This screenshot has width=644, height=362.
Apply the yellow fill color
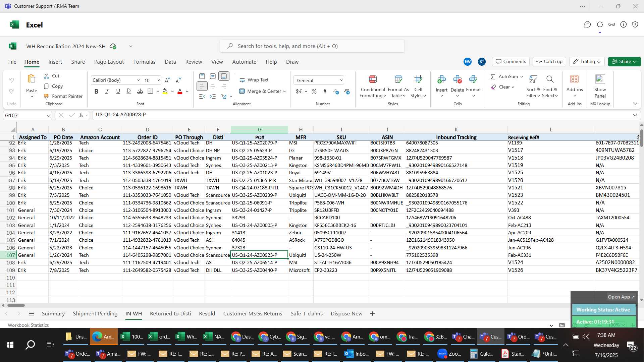[x=165, y=91]
